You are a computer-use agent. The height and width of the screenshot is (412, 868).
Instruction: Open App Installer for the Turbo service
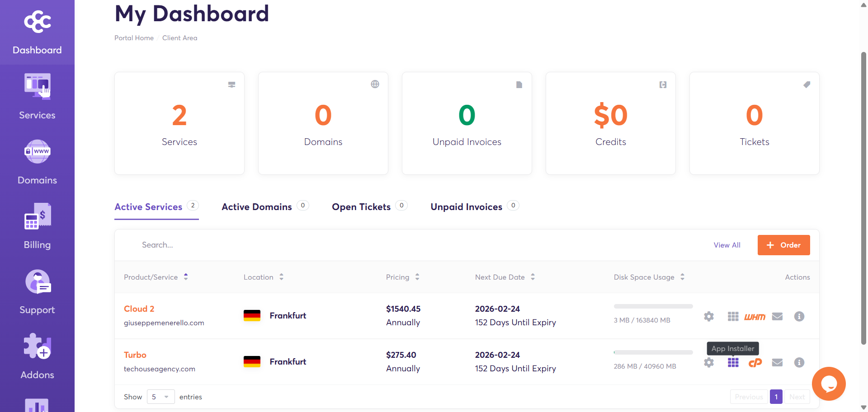pyautogui.click(x=733, y=362)
